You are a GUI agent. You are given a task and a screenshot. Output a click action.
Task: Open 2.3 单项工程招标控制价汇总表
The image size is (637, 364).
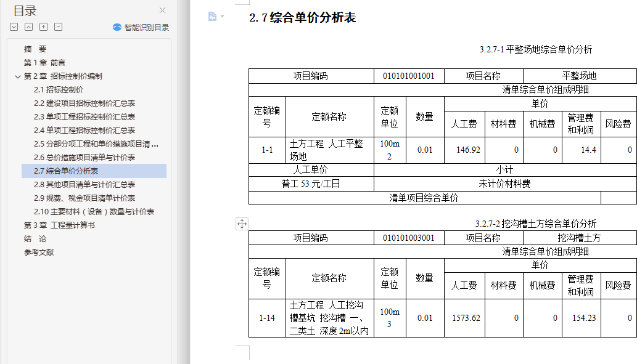(84, 117)
